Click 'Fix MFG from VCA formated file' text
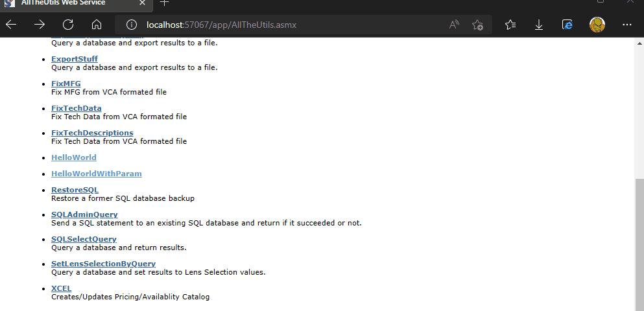644x311 pixels. [109, 92]
